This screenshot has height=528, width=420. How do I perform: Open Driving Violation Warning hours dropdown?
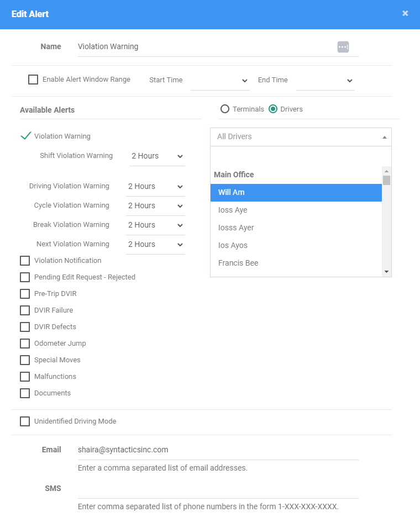(155, 187)
